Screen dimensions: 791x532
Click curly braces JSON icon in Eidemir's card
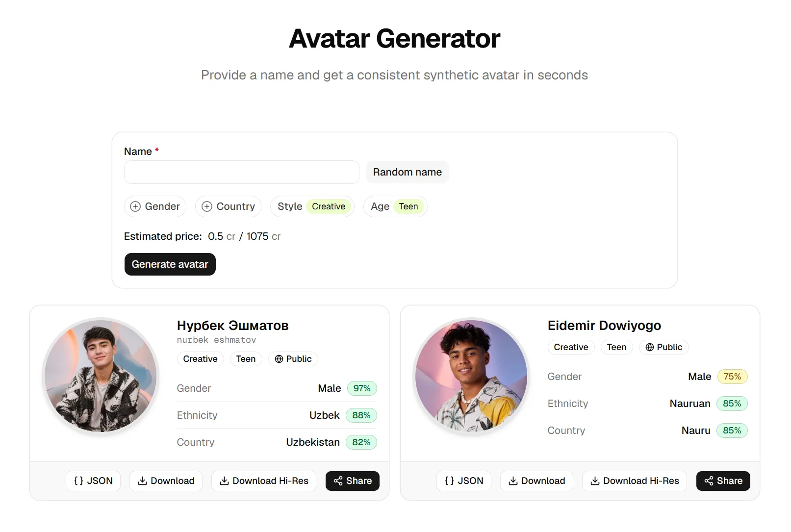pos(449,481)
